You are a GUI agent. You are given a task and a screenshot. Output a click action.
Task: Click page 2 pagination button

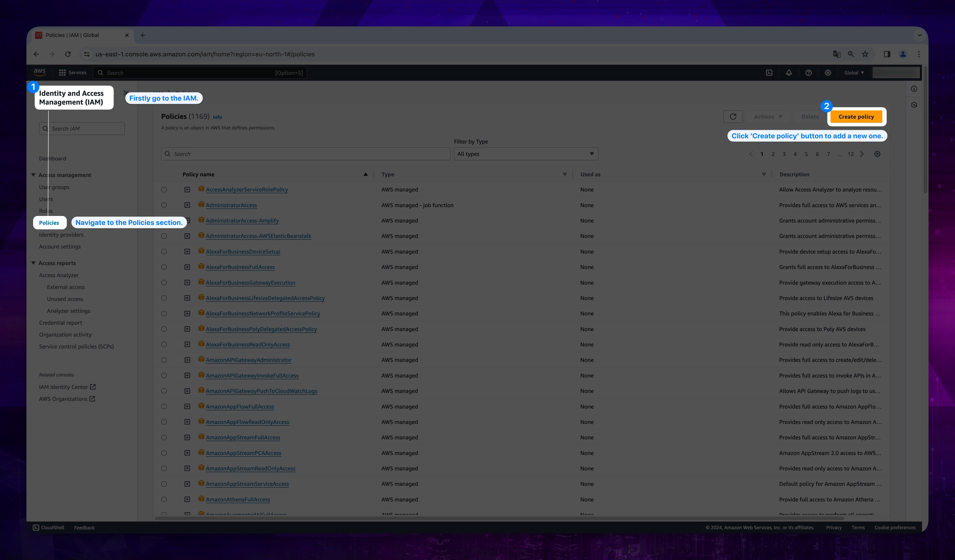click(773, 154)
